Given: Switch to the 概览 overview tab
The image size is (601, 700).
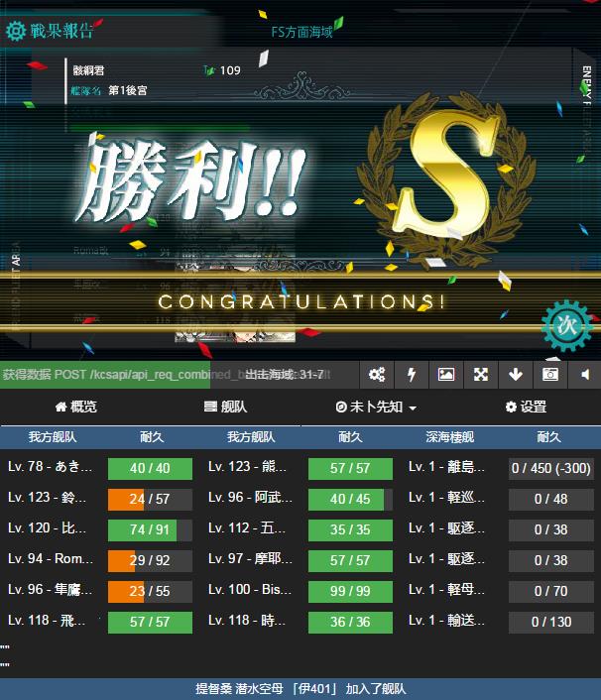Looking at the screenshot, I should click(75, 407).
